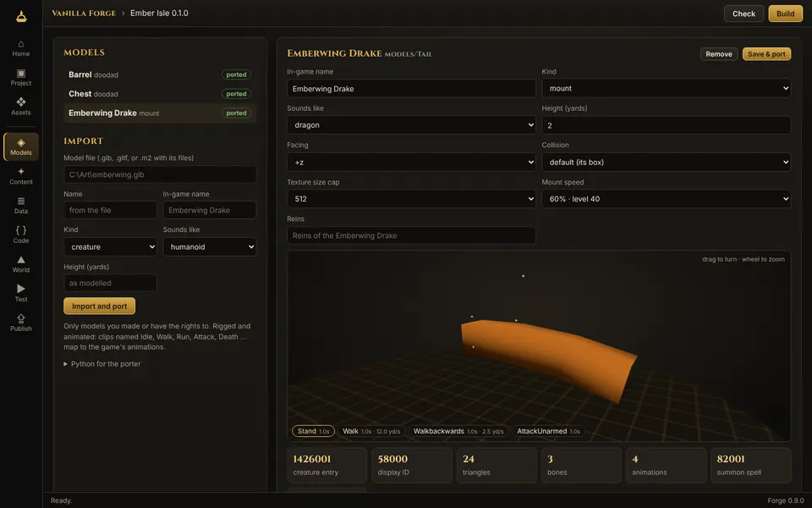
Task: Go to the Project sidebar icon
Action: [20, 78]
